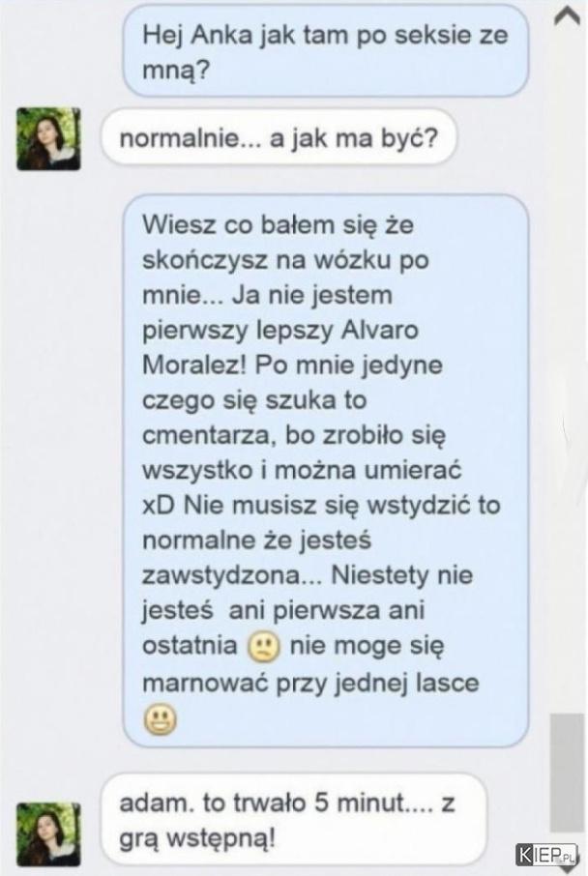Select the "adam. to trwało 5 minut" reply bubble

click(x=294, y=820)
